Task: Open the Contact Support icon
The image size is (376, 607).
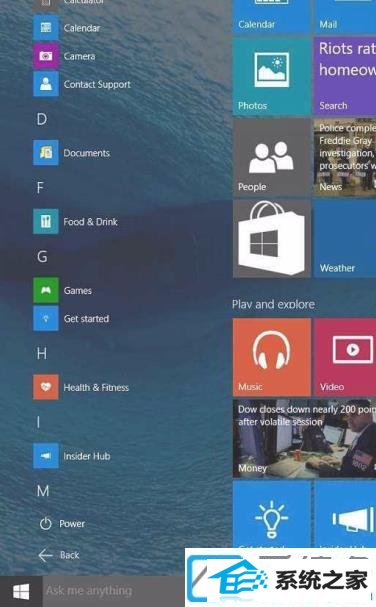Action: point(46,84)
